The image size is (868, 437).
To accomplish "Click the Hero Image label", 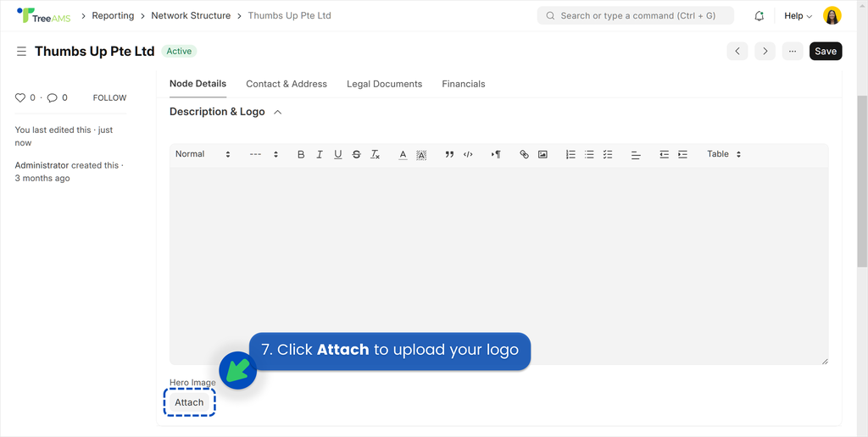I will (x=192, y=382).
